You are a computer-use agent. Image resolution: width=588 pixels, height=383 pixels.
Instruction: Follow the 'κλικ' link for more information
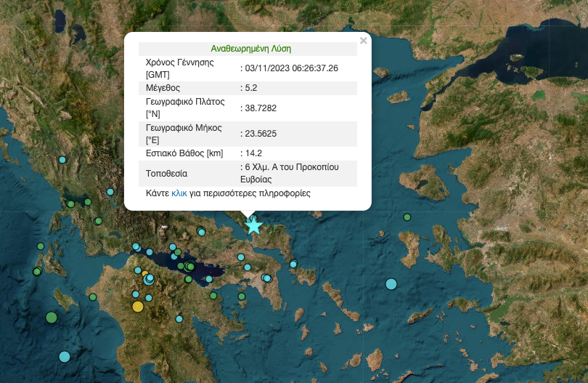179,193
